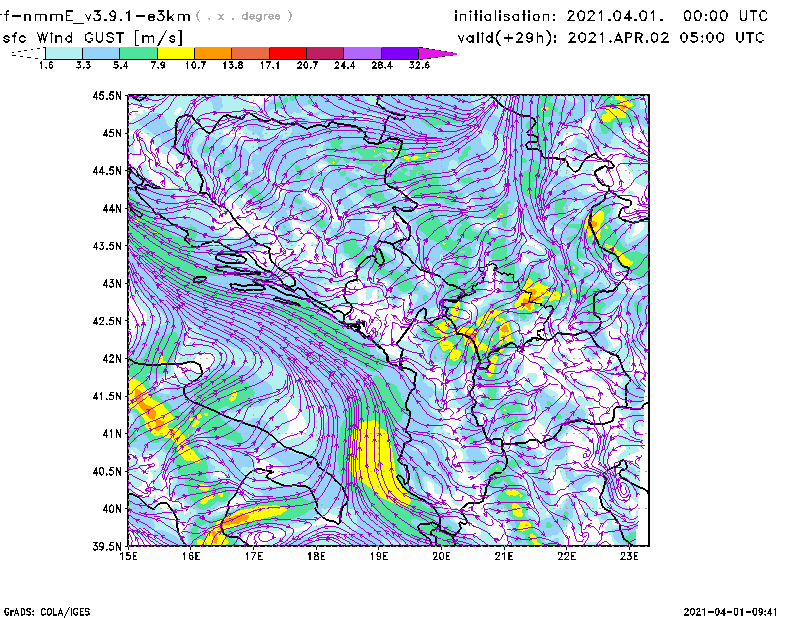Click the legend value 7.9

tap(158, 65)
